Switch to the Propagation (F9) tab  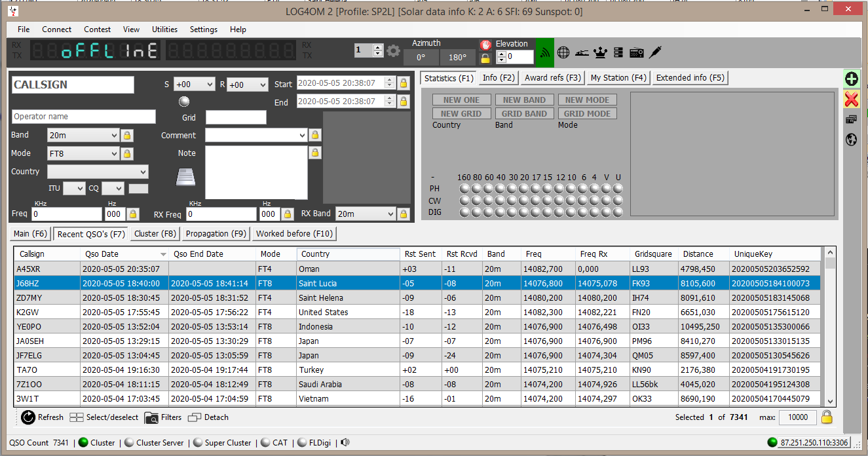(216, 234)
